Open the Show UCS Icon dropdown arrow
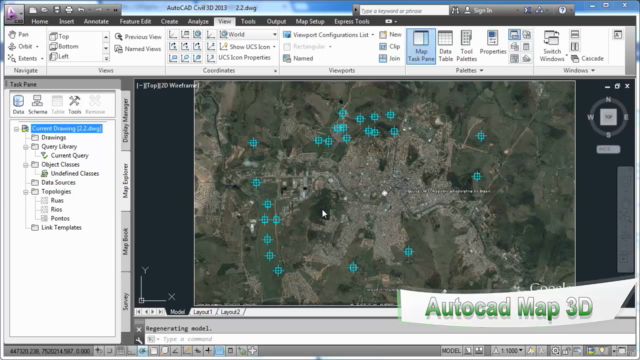The height and width of the screenshot is (360, 640). click(274, 47)
